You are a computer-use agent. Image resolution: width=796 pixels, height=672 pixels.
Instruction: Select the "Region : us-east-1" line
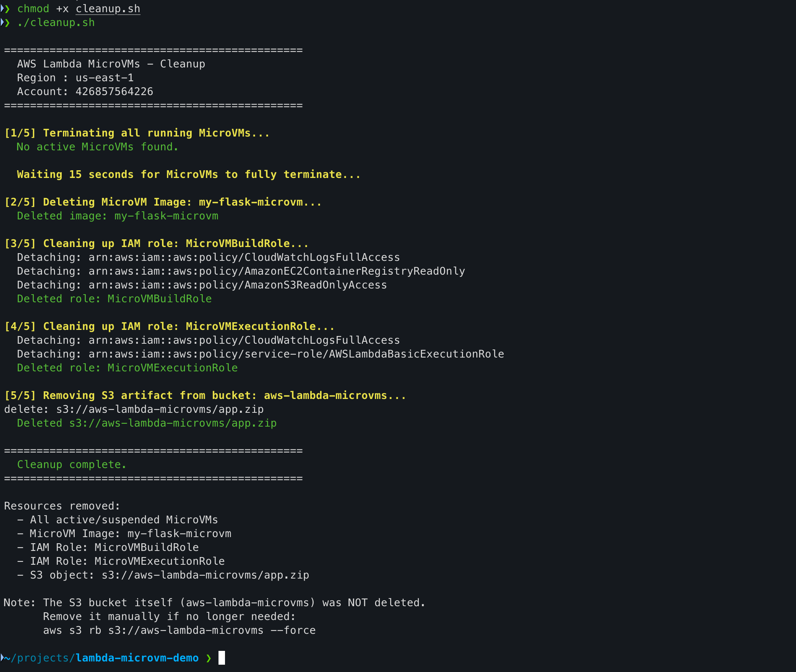[75, 78]
